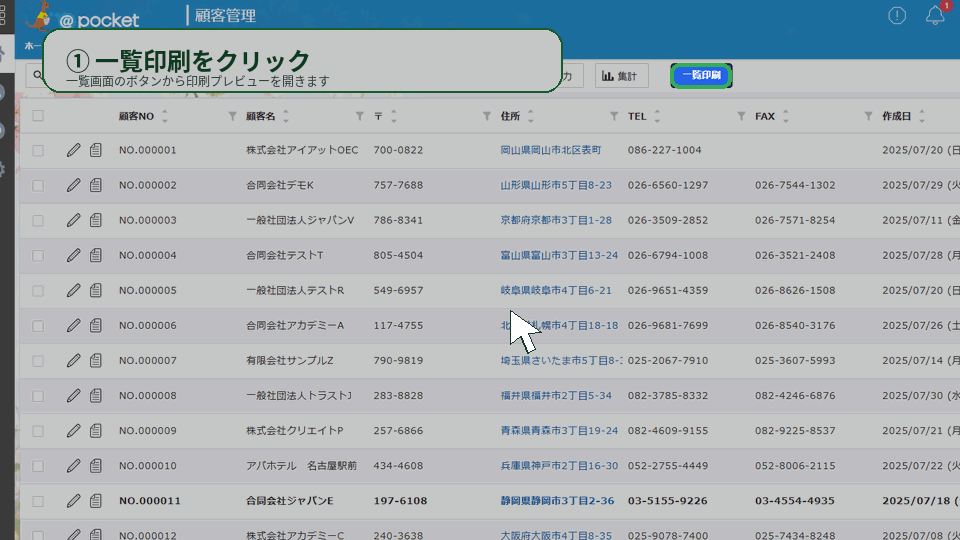Image resolution: width=960 pixels, height=540 pixels.
Task: Open the filter for FAX column
Action: 868,116
